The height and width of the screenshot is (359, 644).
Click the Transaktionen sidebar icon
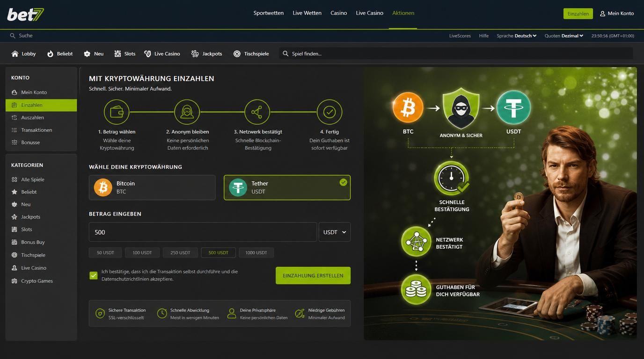(15, 130)
